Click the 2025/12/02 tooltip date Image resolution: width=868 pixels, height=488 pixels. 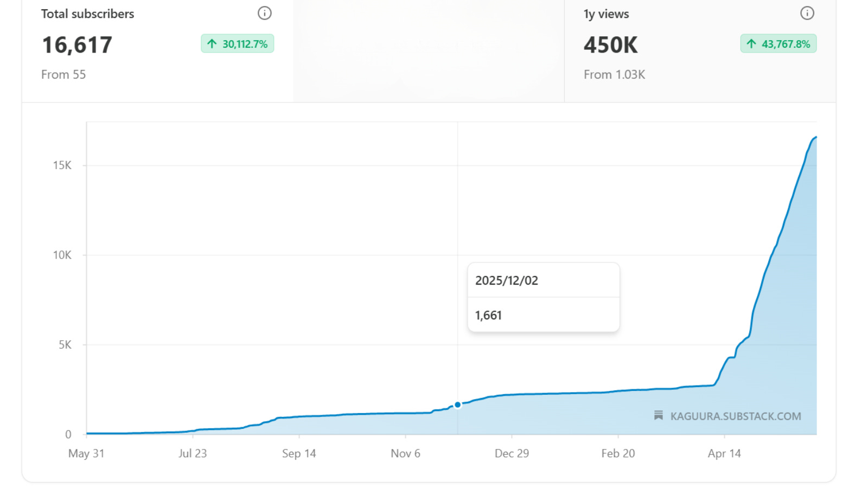click(507, 281)
